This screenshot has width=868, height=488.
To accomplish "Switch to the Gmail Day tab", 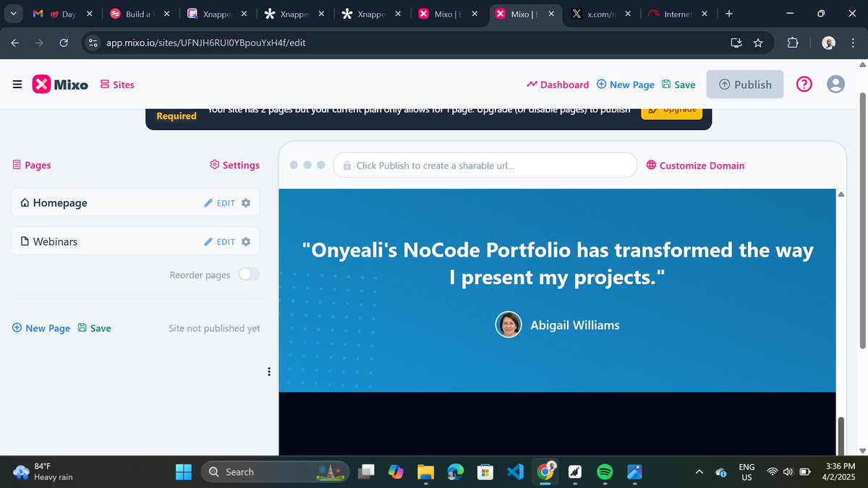I will pos(61,14).
